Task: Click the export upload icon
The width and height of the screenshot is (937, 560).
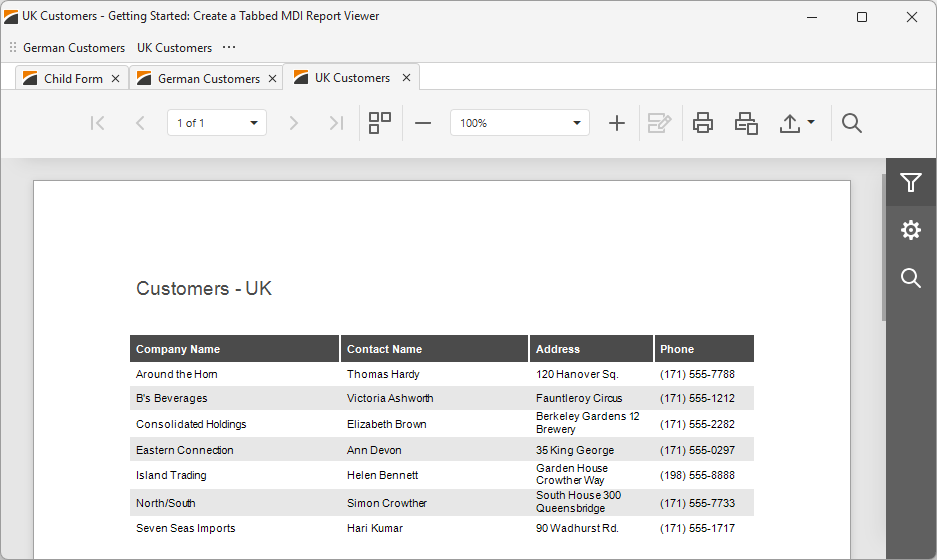Action: click(x=789, y=123)
